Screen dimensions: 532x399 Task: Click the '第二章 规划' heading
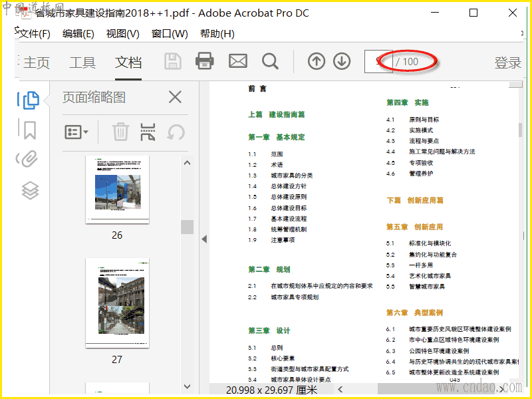pos(269,269)
